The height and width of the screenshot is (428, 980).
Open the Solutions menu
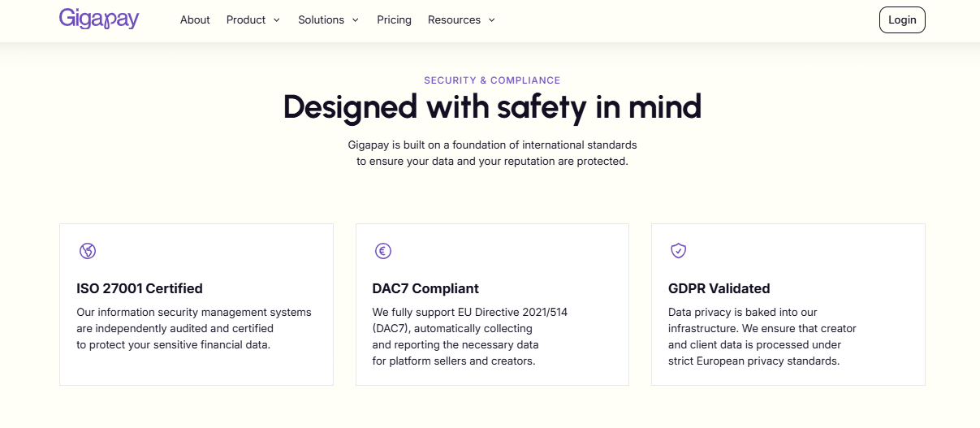point(329,19)
